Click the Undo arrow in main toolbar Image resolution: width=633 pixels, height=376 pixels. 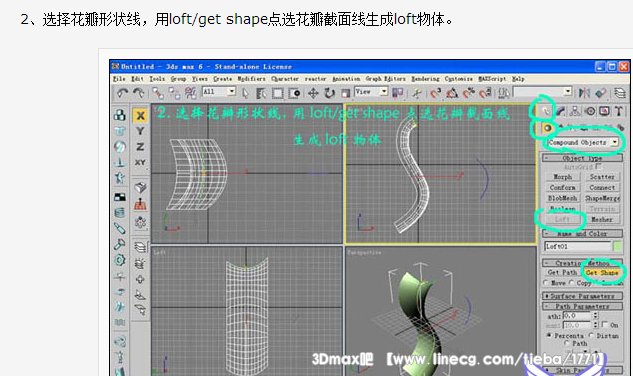tap(122, 93)
